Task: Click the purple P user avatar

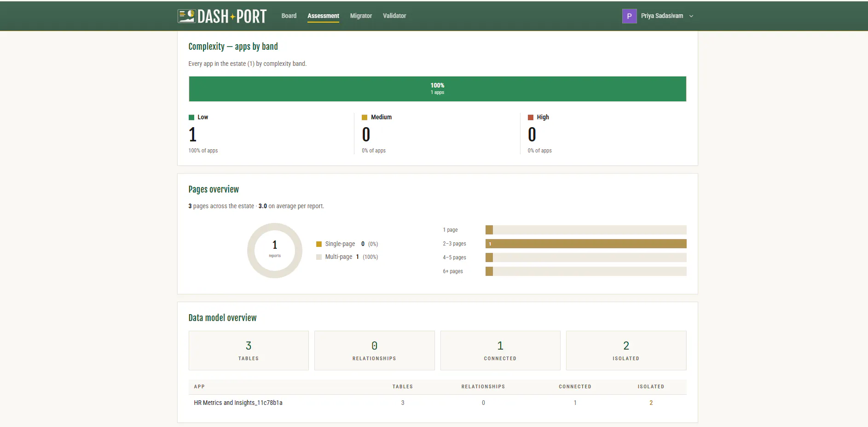Action: 629,16
